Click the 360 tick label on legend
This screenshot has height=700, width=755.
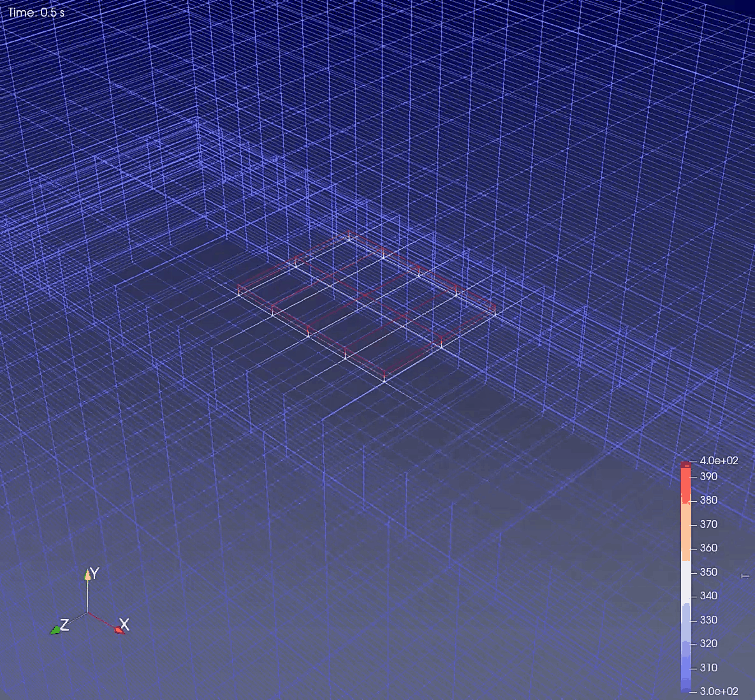(708, 548)
